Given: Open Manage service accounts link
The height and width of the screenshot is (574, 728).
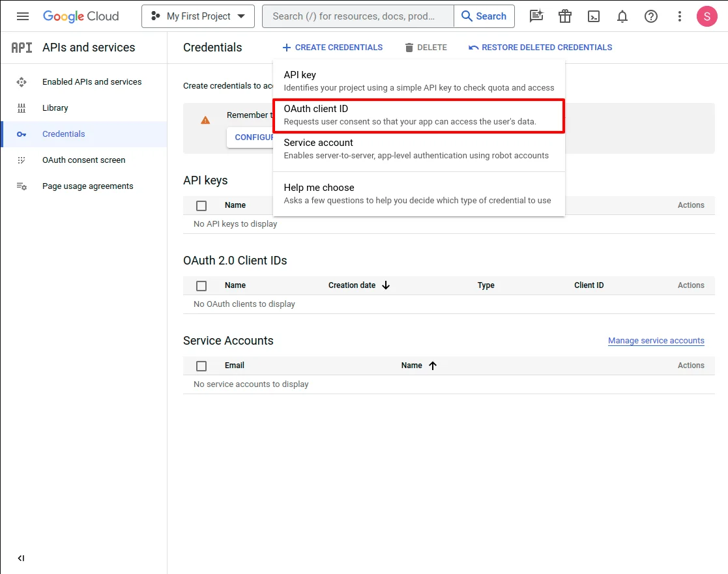Looking at the screenshot, I should [656, 341].
